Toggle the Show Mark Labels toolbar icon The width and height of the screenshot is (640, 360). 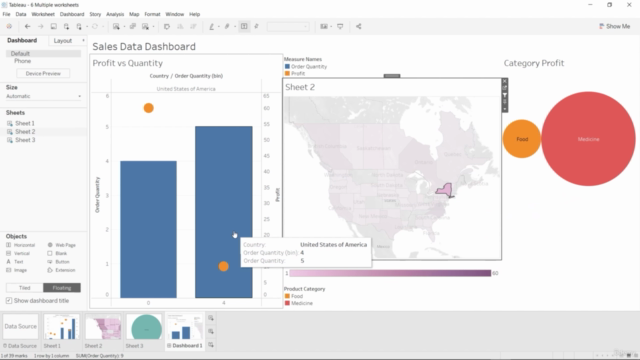coord(244,27)
